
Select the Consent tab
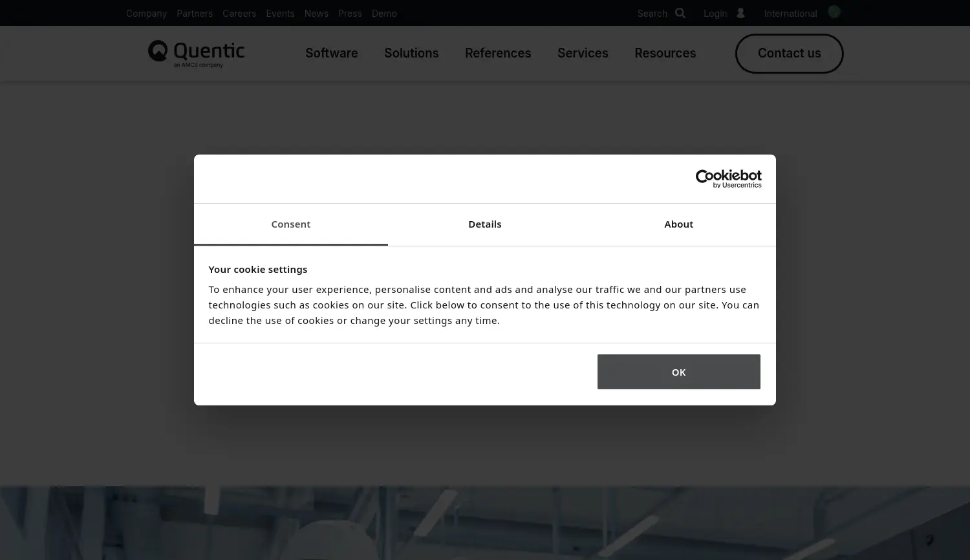click(x=290, y=224)
